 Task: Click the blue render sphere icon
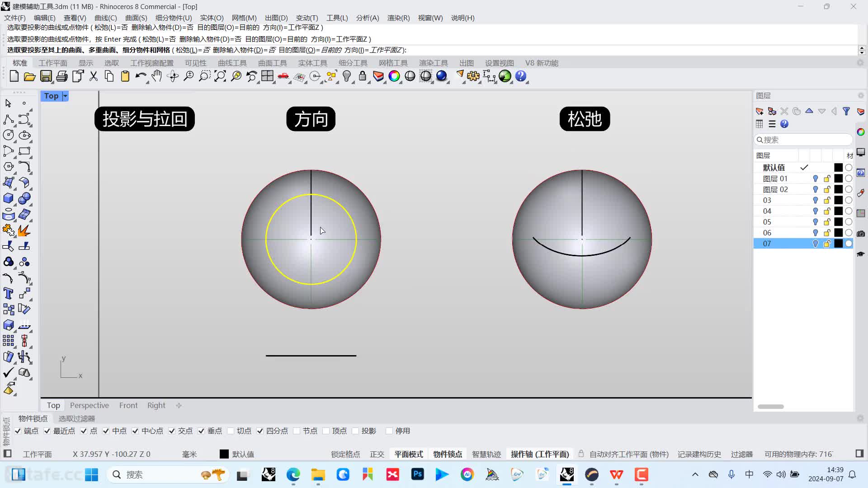(x=442, y=76)
